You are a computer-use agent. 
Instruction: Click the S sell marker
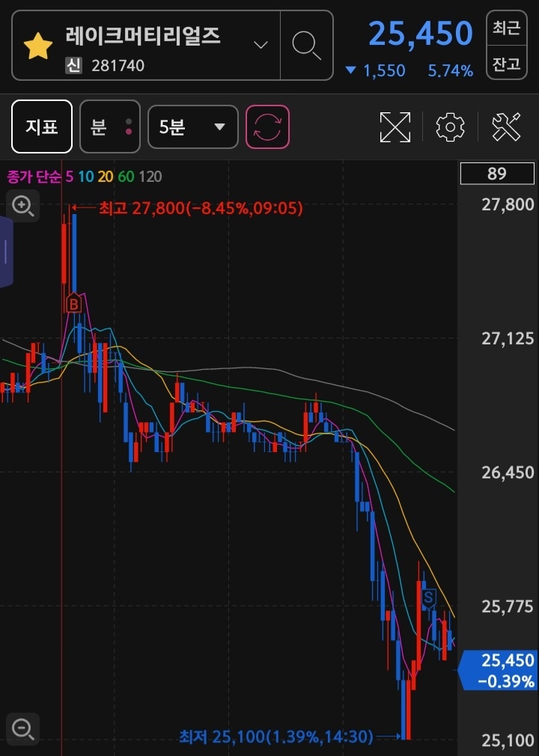coord(428,598)
